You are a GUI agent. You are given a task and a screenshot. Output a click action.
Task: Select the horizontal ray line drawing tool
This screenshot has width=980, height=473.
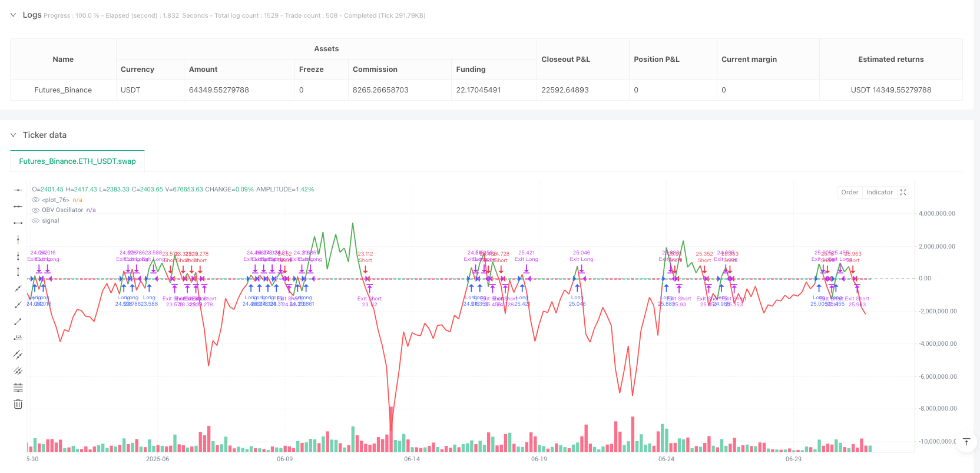click(18, 206)
